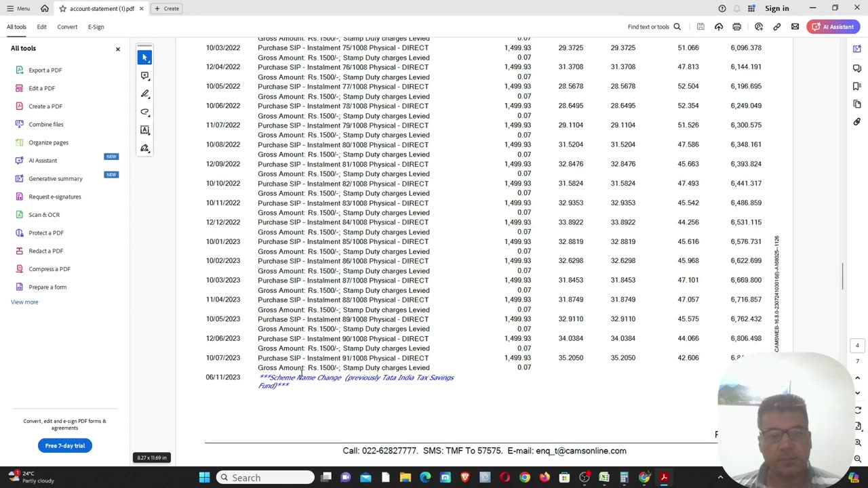
Task: Click Sign in
Action: coord(776,8)
